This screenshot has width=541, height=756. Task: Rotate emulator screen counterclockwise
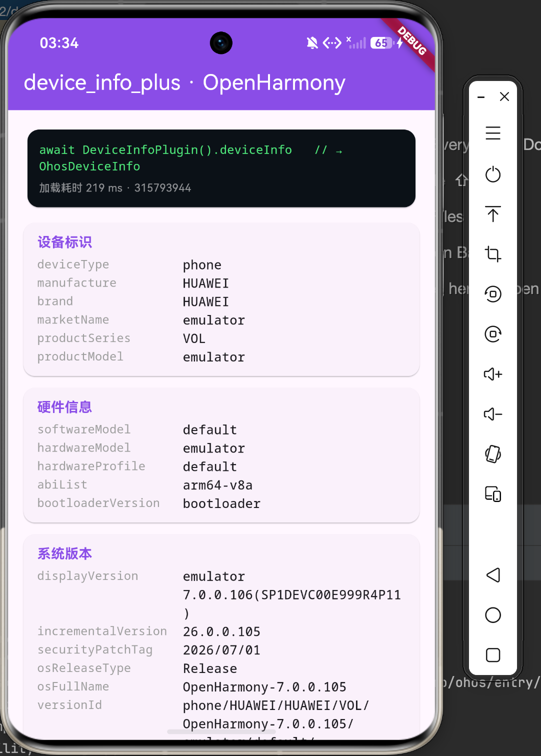click(x=493, y=294)
